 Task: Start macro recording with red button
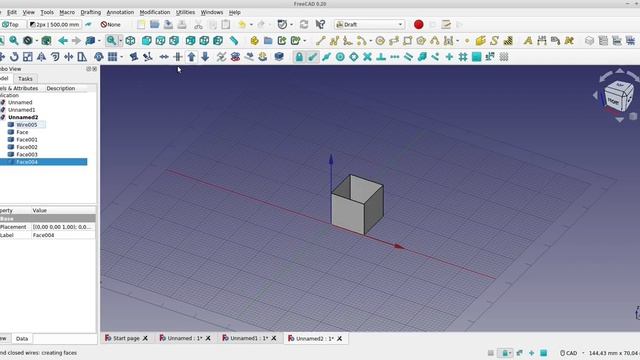(418, 24)
